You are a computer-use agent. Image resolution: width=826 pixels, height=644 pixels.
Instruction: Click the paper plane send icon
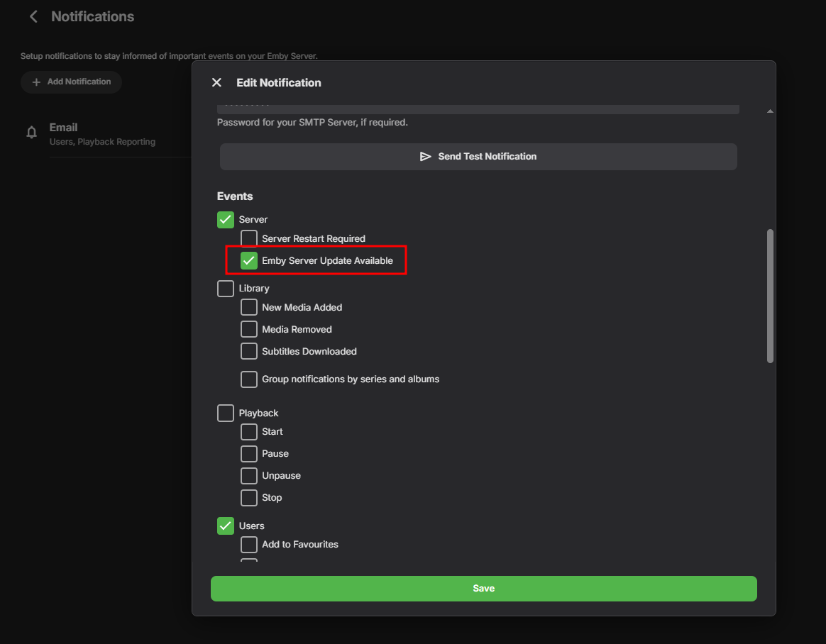coord(426,157)
